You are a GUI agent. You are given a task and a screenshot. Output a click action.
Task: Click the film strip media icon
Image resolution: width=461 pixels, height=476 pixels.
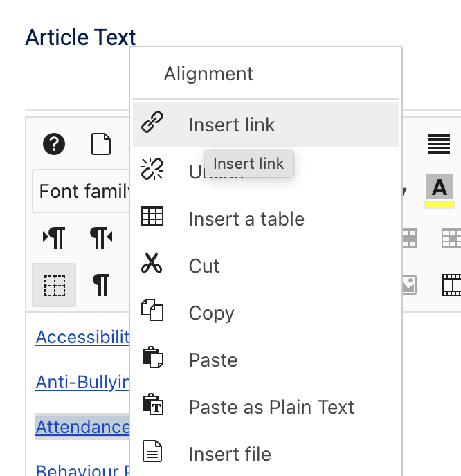451,284
